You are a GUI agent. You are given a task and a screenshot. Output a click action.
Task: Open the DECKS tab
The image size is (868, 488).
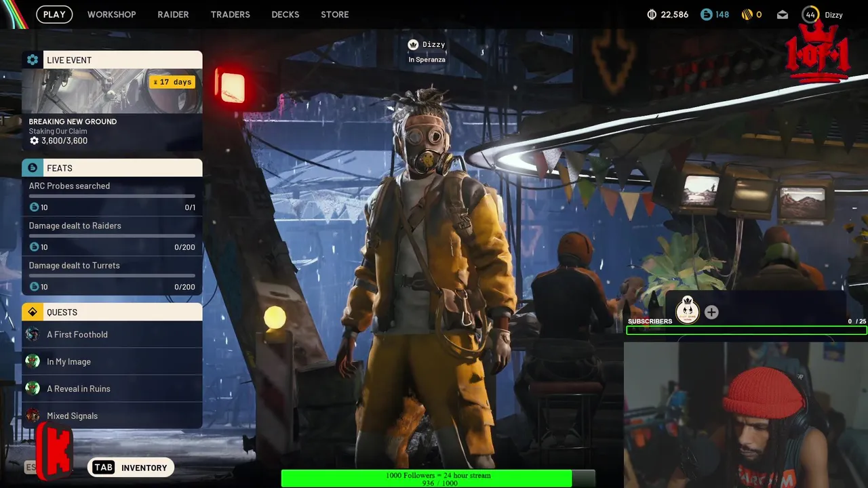pos(285,14)
